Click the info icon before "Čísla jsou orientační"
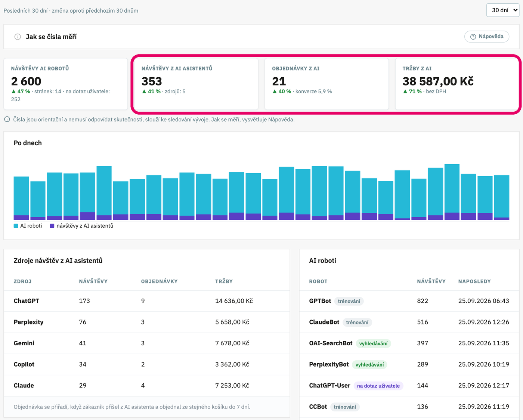 7,119
